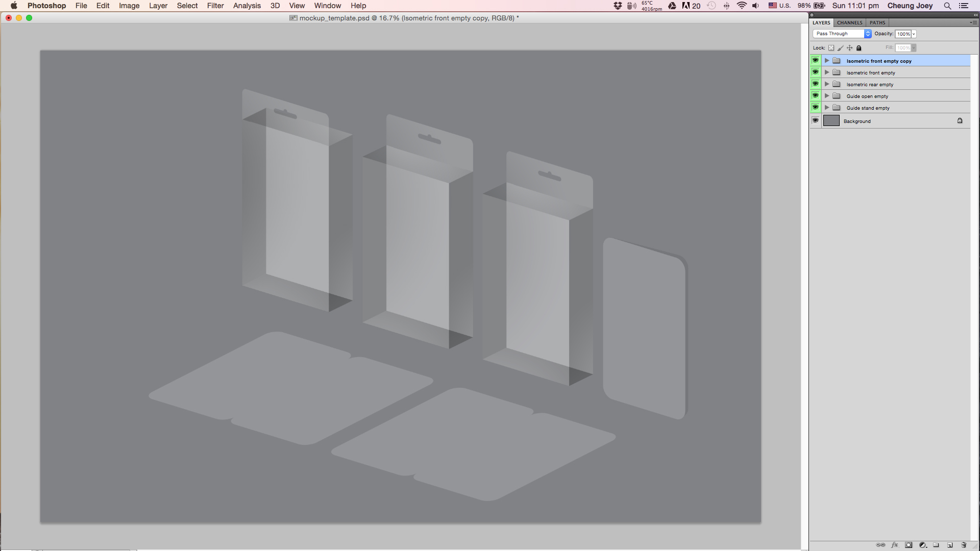The width and height of the screenshot is (980, 551).
Task: Hide the Isometric rear empty group
Action: tap(815, 84)
